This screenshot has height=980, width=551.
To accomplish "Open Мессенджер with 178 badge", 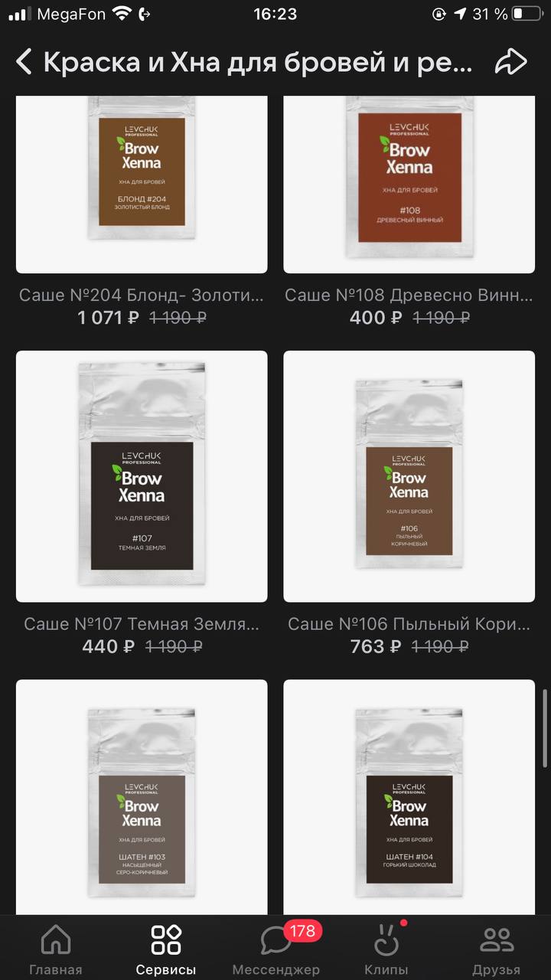I will 276,949.
